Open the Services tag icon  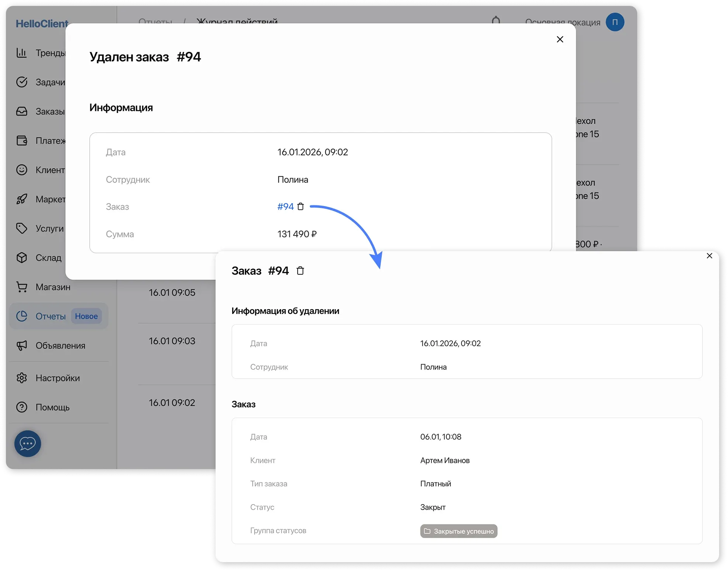tap(22, 228)
